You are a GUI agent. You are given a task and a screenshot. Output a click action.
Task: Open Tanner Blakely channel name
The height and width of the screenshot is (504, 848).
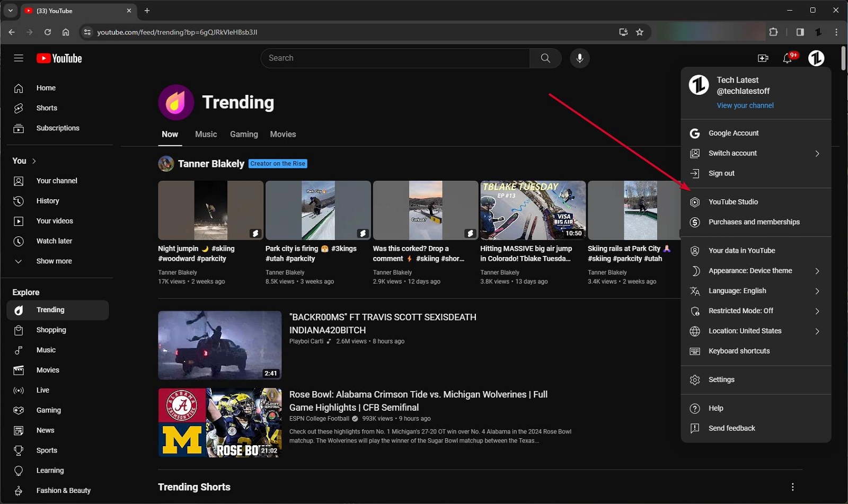211,164
